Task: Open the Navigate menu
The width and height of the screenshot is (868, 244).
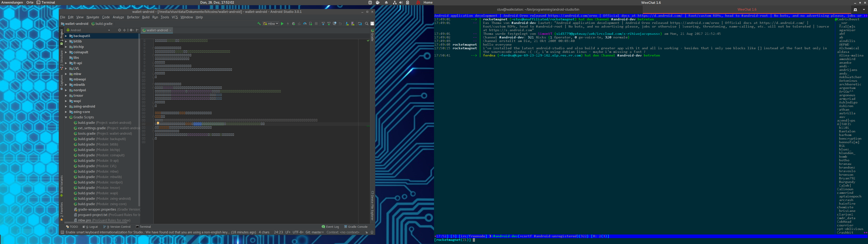Action: tap(93, 17)
